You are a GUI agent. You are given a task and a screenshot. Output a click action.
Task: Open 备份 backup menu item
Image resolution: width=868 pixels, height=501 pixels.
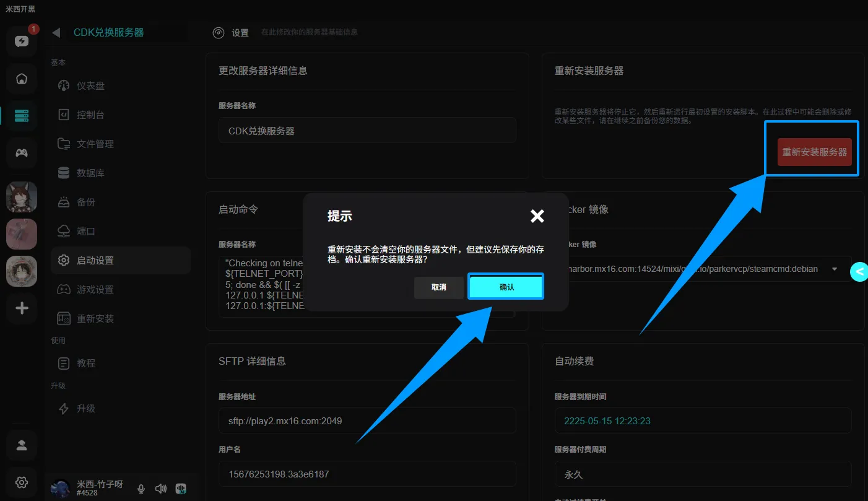pos(121,202)
